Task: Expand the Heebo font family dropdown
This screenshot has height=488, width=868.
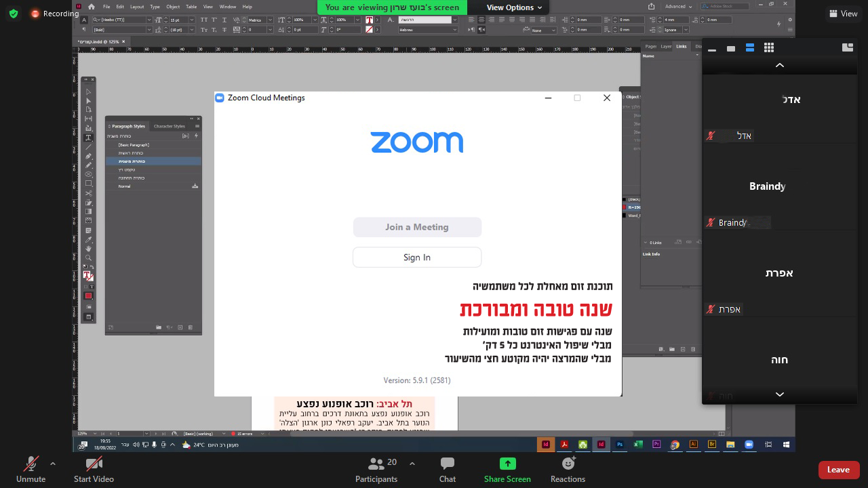Action: (x=149, y=20)
